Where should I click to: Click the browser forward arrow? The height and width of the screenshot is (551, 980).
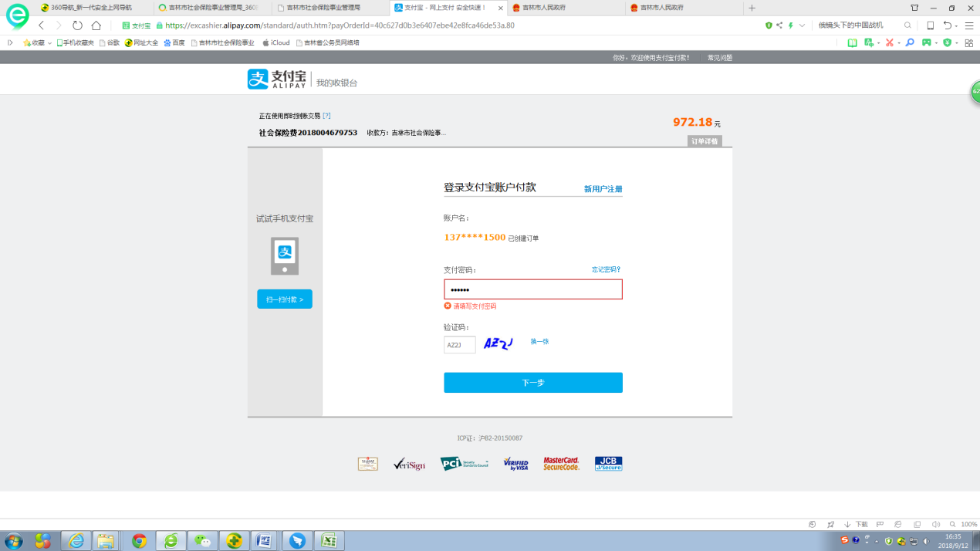59,25
